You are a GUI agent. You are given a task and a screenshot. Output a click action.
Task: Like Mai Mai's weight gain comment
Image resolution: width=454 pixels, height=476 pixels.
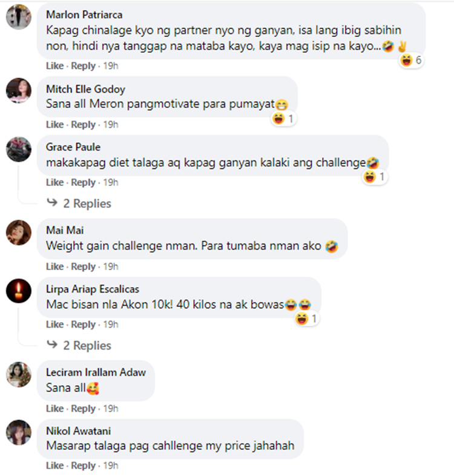(x=55, y=266)
